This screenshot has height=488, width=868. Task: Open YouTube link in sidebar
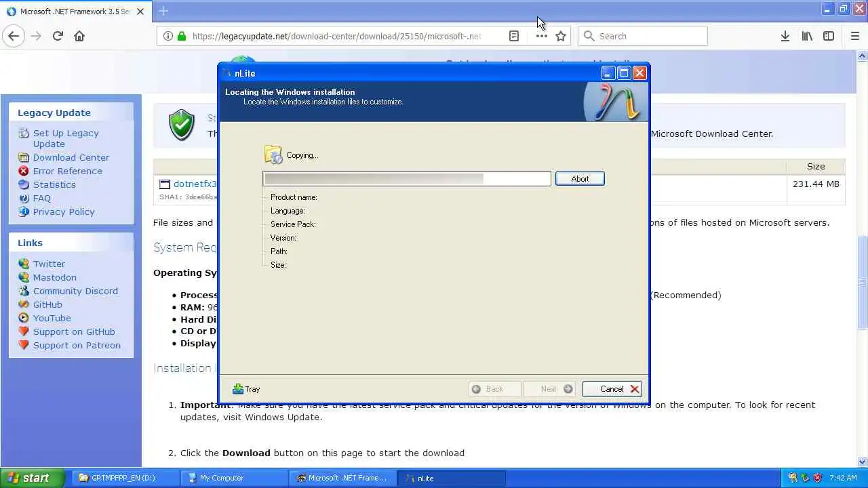pos(52,318)
